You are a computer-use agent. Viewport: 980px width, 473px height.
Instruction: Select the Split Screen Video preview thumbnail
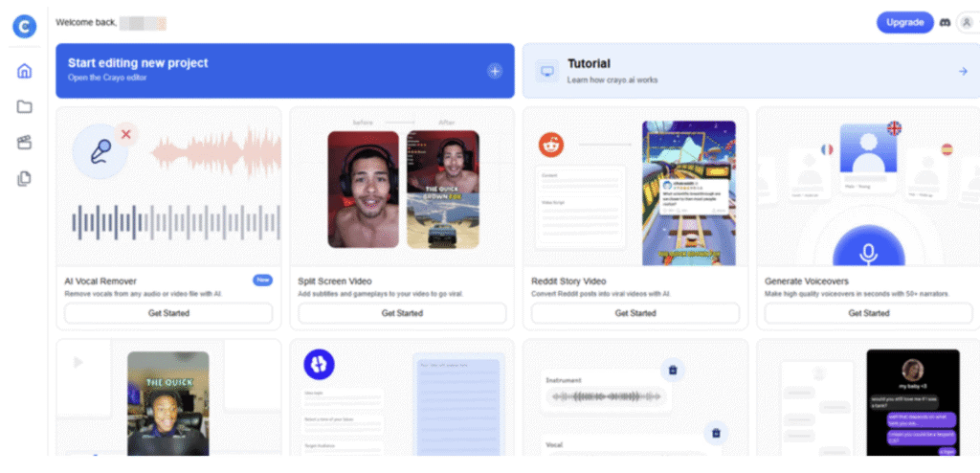pos(402,189)
